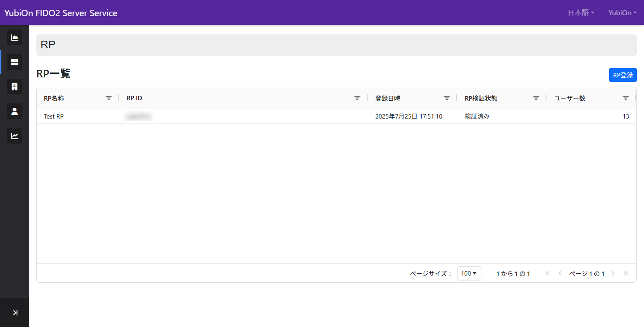644x327 pixels.
Task: Go to first page of RP list
Action: [x=547, y=273]
